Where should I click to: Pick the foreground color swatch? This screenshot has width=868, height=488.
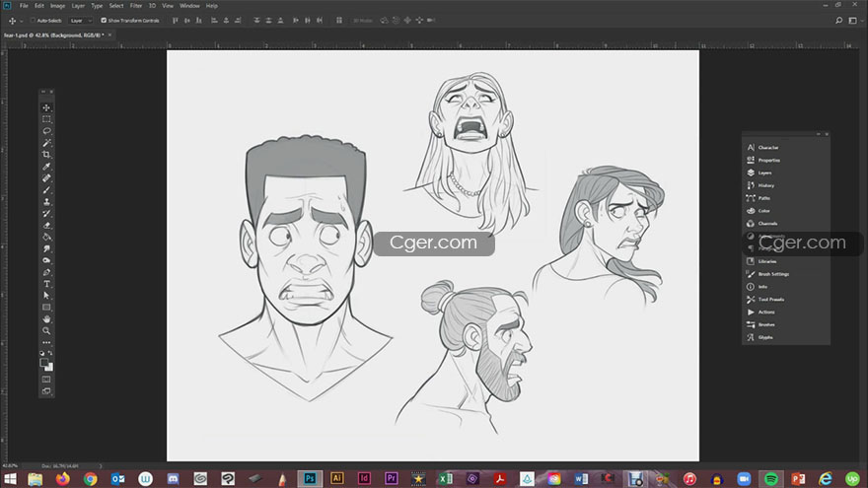43,363
